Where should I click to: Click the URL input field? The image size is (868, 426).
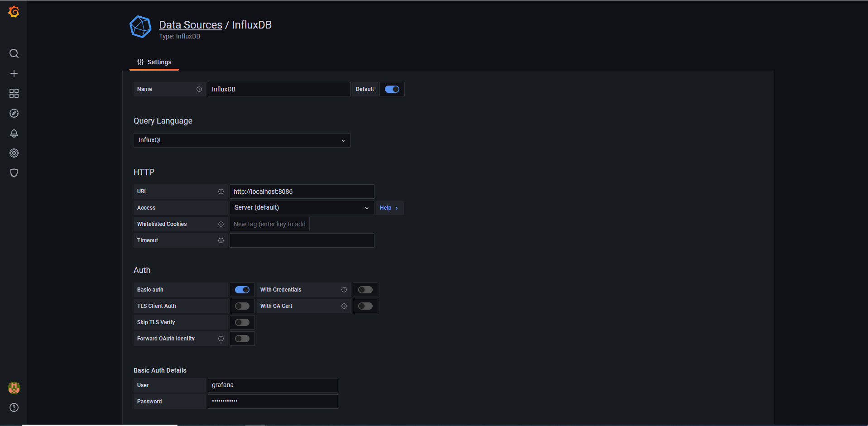pyautogui.click(x=302, y=191)
